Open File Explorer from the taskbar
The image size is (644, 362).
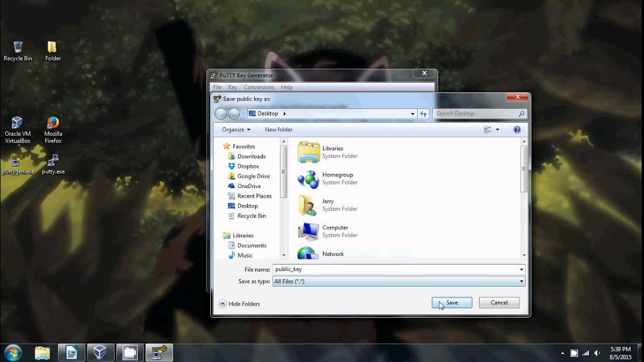click(x=43, y=352)
